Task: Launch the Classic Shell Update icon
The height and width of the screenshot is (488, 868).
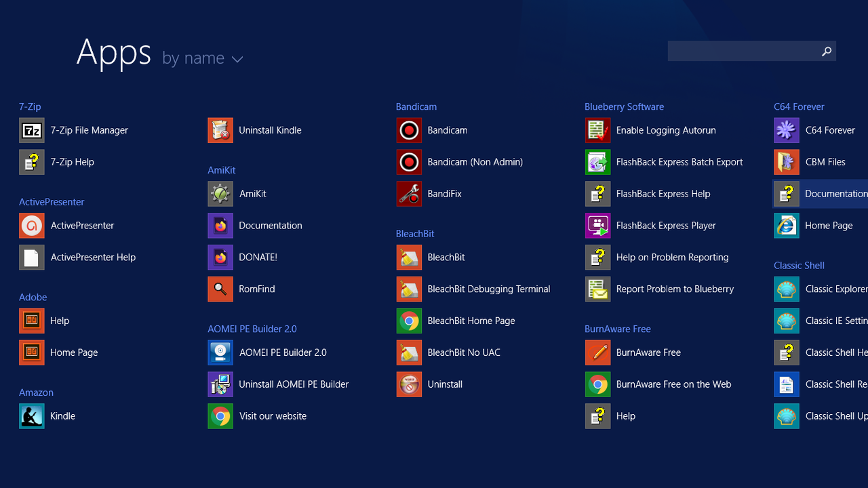Action: [787, 416]
